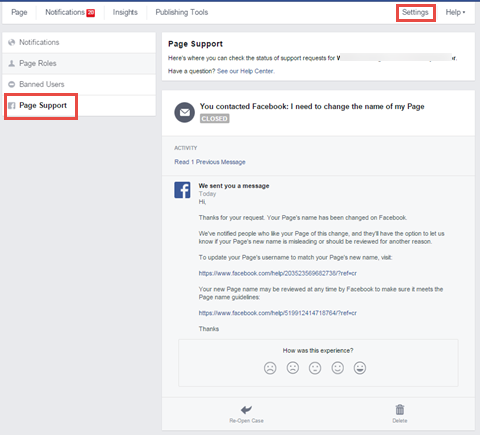Click the We sent you a message heading
Viewport: 480px width, 435px height.
pos(234,186)
